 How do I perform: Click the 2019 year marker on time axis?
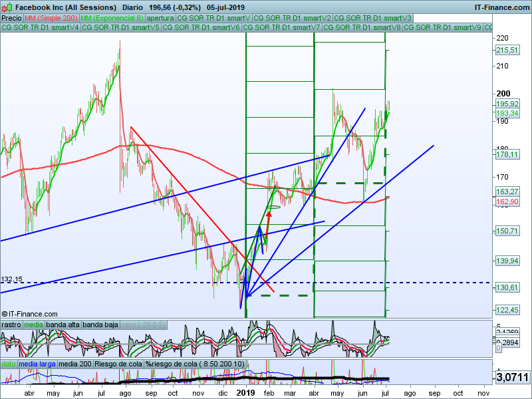[245, 393]
